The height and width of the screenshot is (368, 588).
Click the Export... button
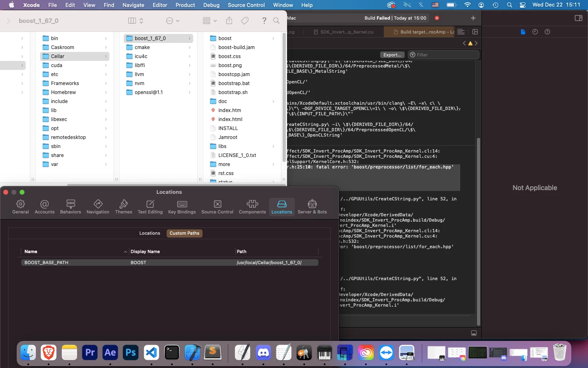coord(392,55)
